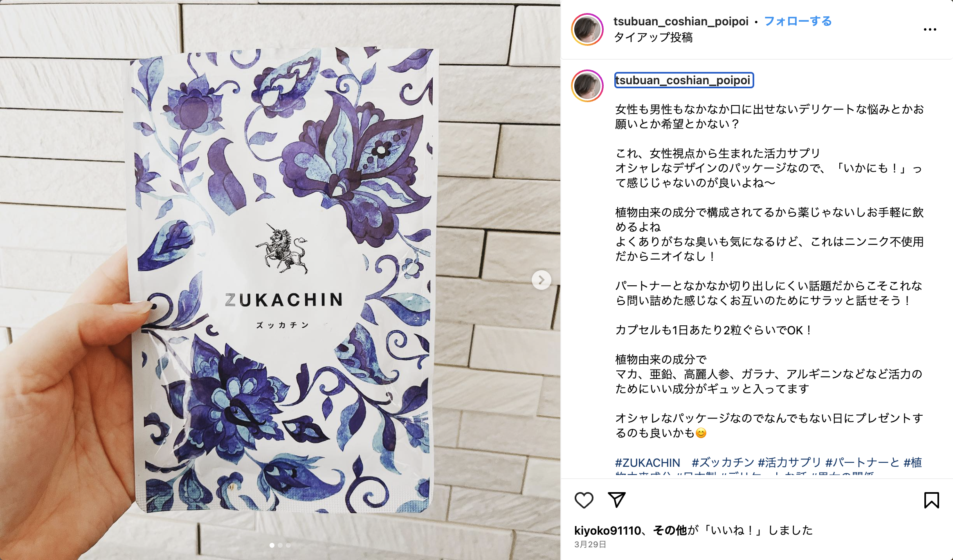Open the #活力サプリ hashtag

[789, 463]
